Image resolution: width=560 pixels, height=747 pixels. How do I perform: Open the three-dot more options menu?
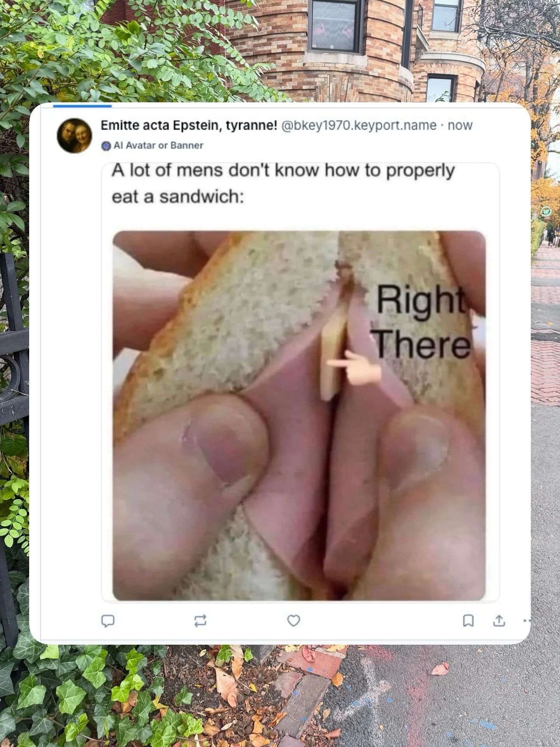point(527,621)
